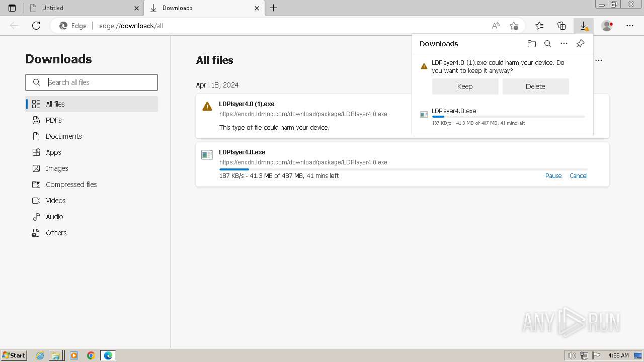This screenshot has width=644, height=362.
Task: Filter downloads by Compressed files
Action: (92, 185)
